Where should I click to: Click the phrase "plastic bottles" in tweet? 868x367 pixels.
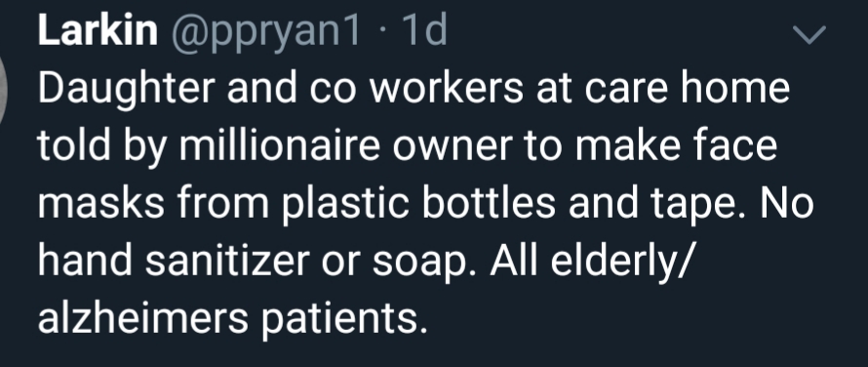[x=419, y=203]
